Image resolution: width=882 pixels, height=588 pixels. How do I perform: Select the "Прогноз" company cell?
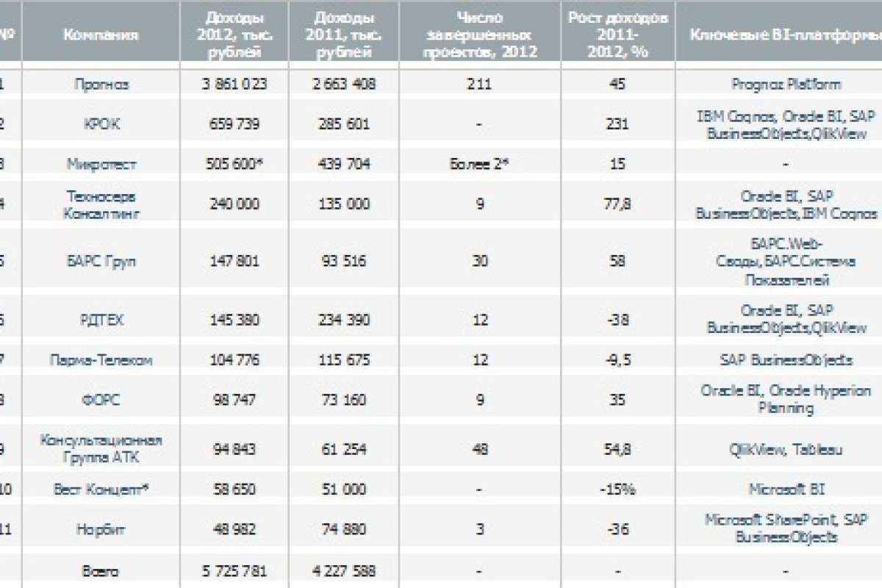(101, 85)
